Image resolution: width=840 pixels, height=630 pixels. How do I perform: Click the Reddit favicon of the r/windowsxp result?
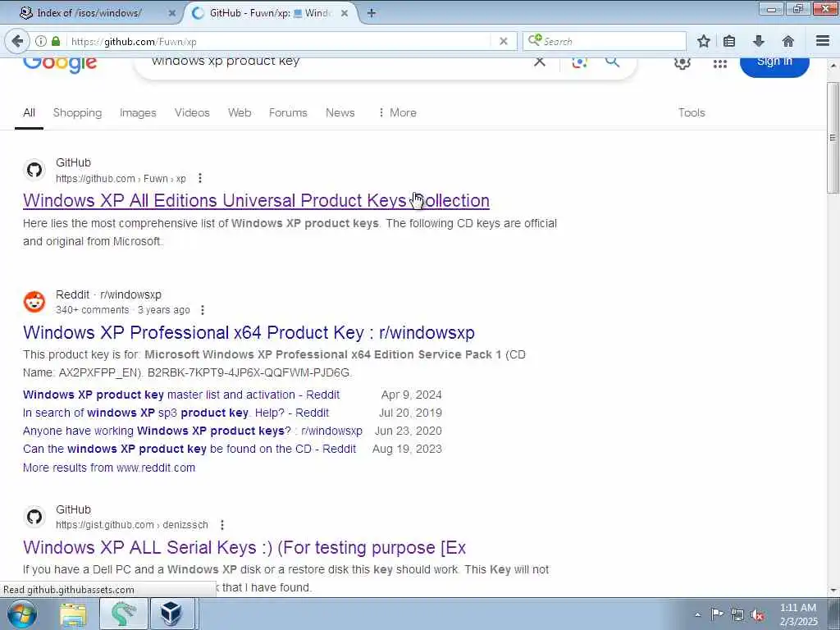(34, 302)
